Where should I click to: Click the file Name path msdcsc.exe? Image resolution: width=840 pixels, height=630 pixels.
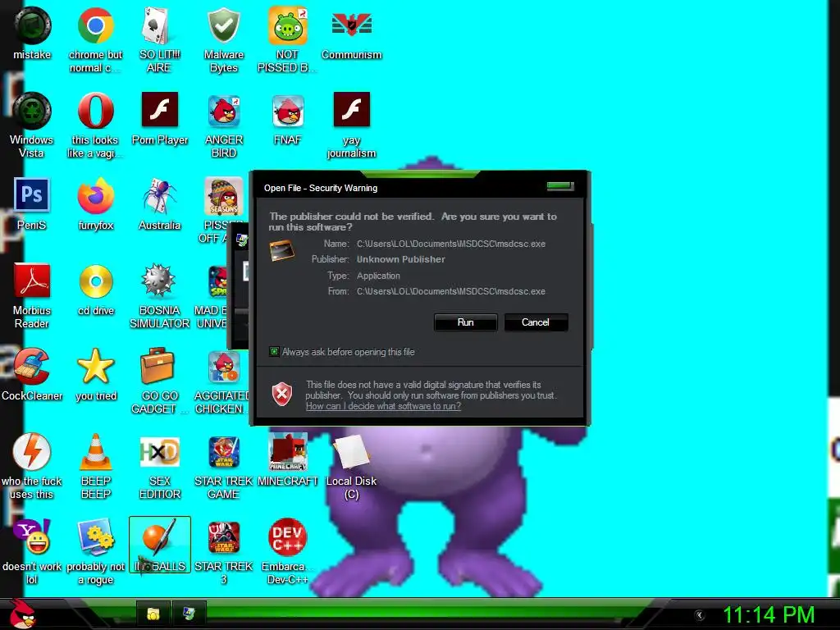pyautogui.click(x=451, y=244)
